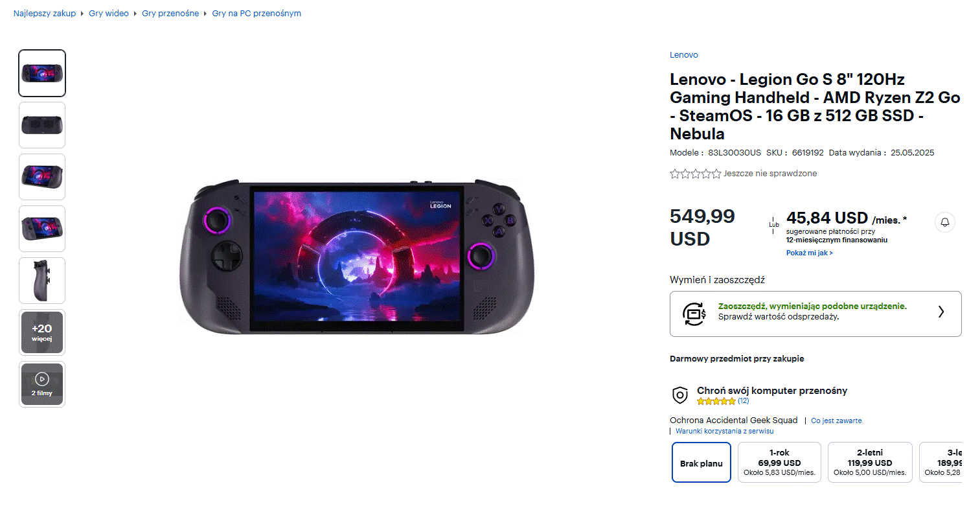
Task: Select the side grip view thumbnail
Action: (x=42, y=281)
